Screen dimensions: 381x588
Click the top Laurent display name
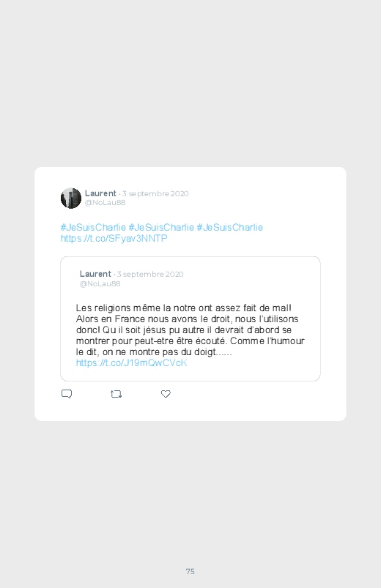tap(100, 193)
